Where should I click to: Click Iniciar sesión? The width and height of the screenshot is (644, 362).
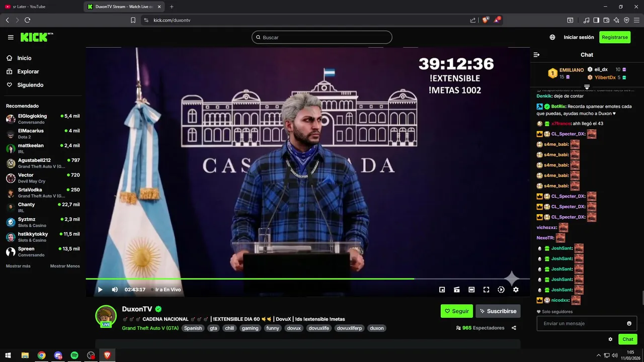point(579,37)
